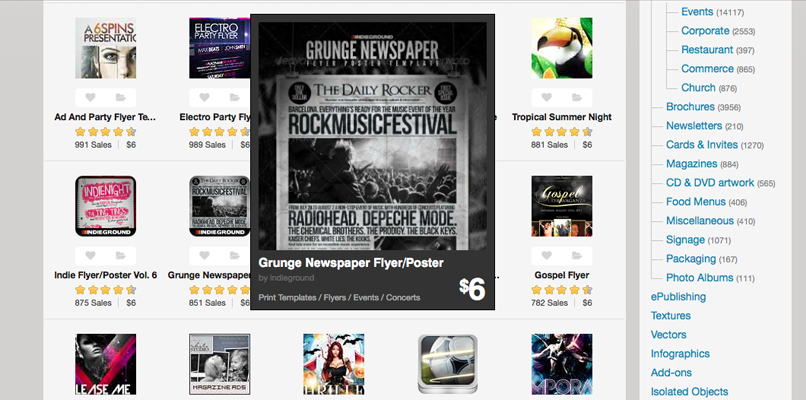Open the Gospel Flyer thumbnail
This screenshot has width=806, height=400.
tap(562, 206)
